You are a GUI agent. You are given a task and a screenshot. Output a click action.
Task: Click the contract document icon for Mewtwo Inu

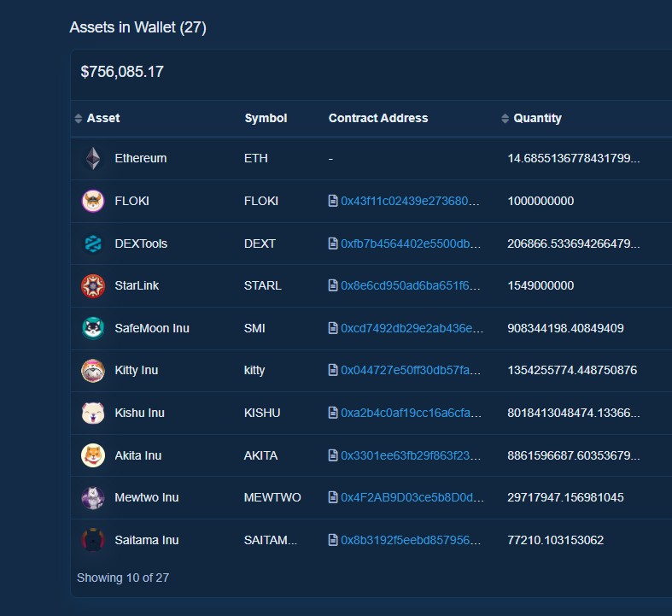pos(333,497)
